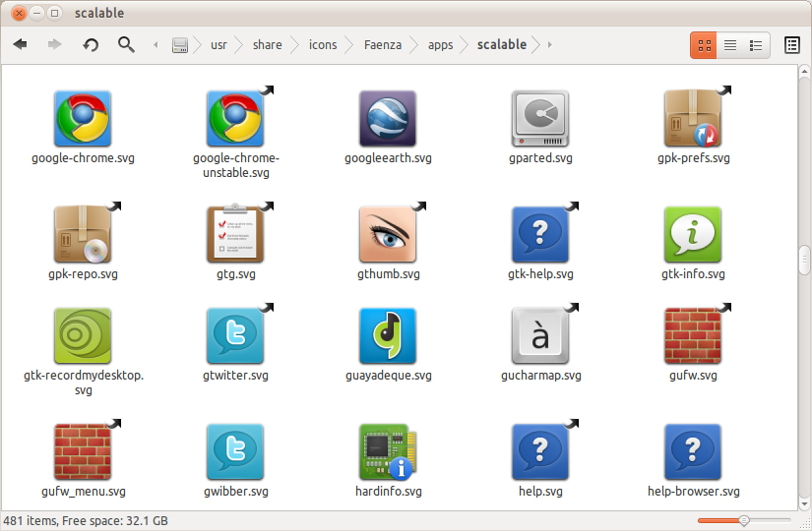812x531 pixels.
Task: Switch to list view mode
Action: (x=730, y=45)
